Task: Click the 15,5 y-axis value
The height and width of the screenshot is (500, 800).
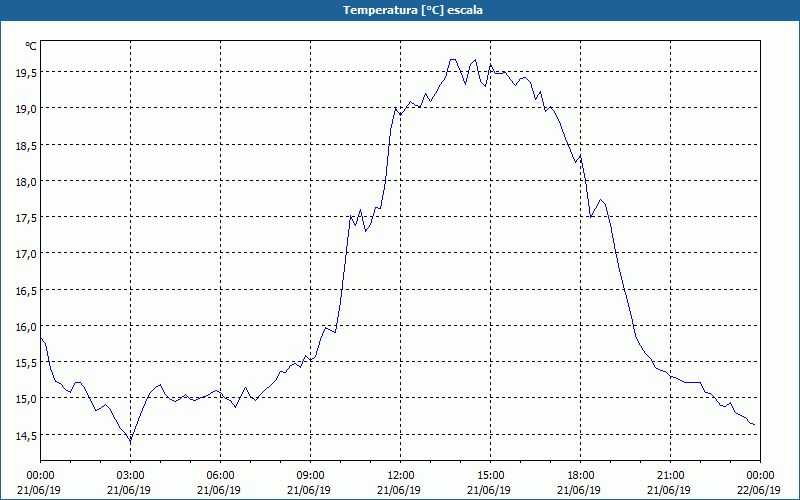Action: tap(26, 363)
